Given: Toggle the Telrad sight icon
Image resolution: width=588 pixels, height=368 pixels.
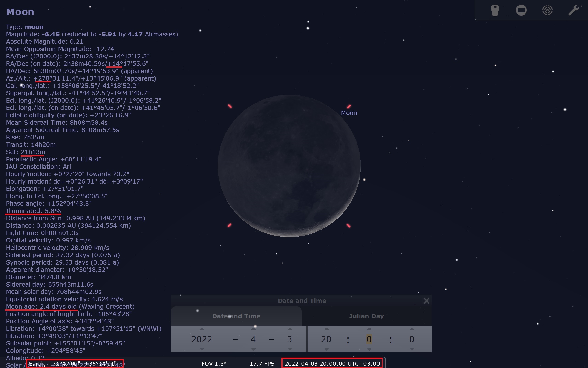Looking at the screenshot, I should tap(547, 10).
